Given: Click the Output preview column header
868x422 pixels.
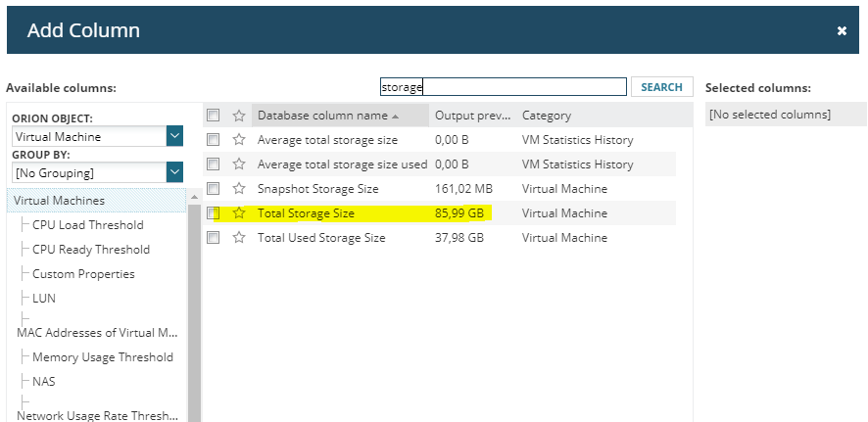Looking at the screenshot, I should click(473, 115).
